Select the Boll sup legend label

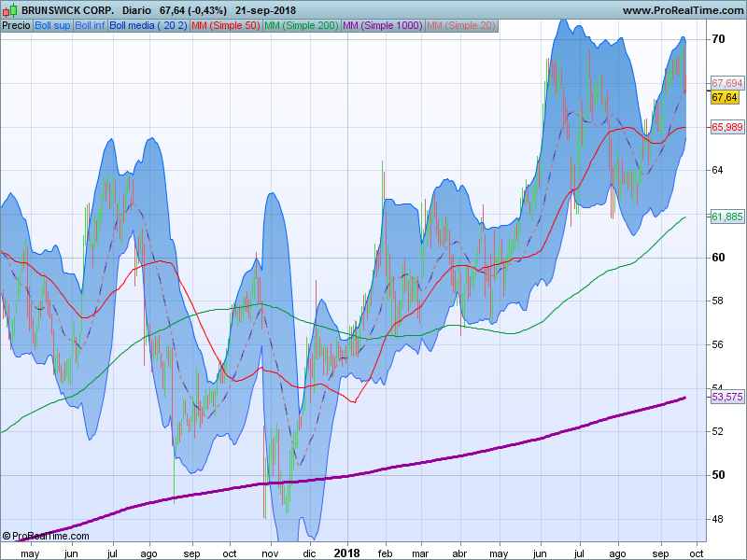pyautogui.click(x=52, y=26)
